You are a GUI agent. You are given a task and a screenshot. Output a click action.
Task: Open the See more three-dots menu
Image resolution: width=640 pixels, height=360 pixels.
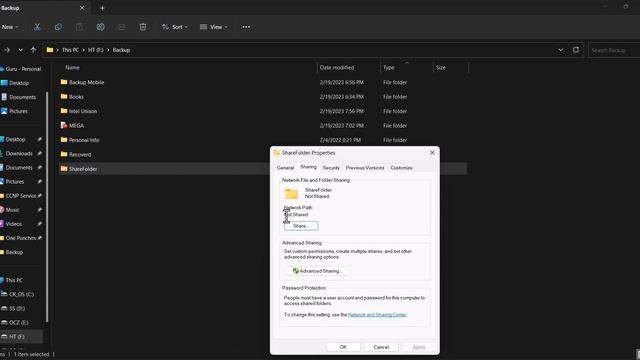pyautogui.click(x=246, y=27)
